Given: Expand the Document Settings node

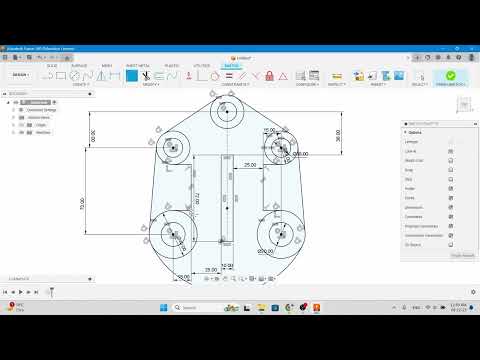Looking at the screenshot, I should click(x=13, y=110).
